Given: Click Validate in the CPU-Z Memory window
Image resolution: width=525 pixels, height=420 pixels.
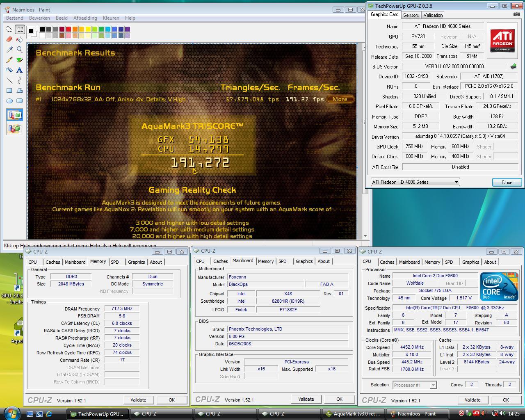Looking at the screenshot, I should pos(138,400).
